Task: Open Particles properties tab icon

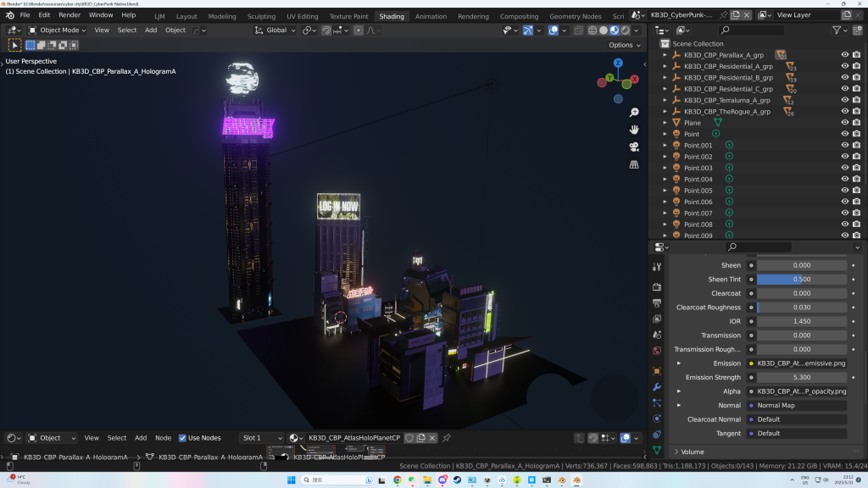Action: tap(657, 402)
